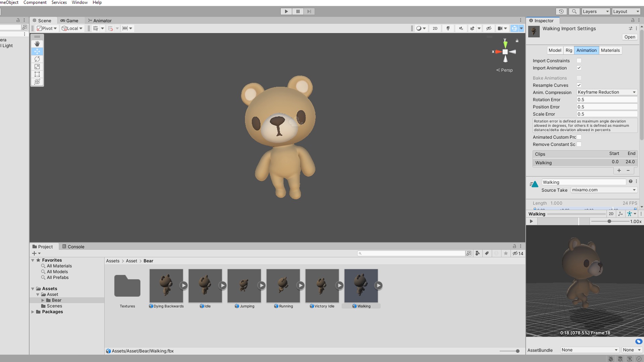Select the Move tool
The width and height of the screenshot is (644, 362).
[37, 51]
